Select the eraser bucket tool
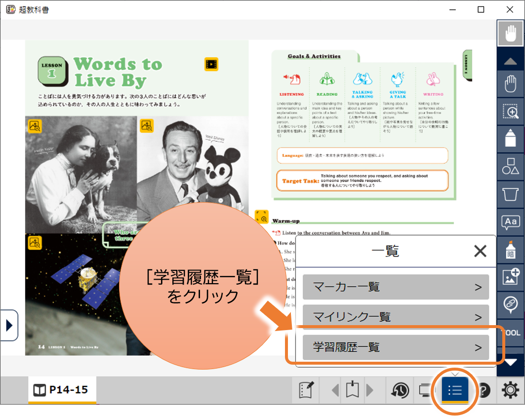This screenshot has width=525, height=420. click(x=510, y=194)
